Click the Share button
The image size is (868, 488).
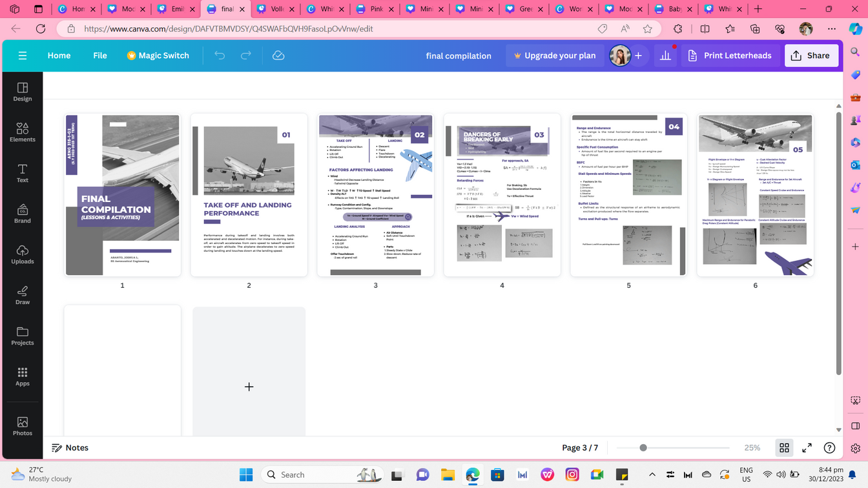(811, 56)
